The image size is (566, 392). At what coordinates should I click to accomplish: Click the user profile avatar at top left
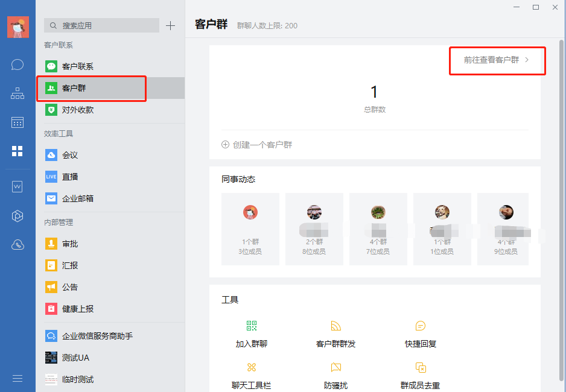pyautogui.click(x=17, y=27)
